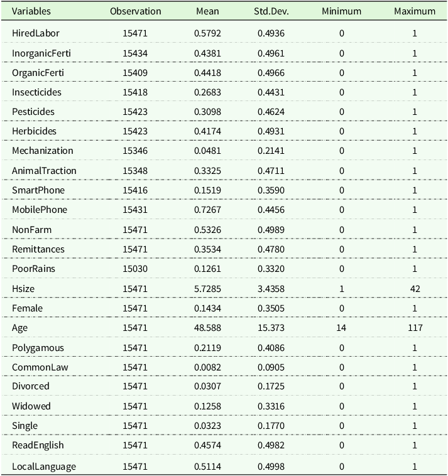
Task: Click the Std.Dev. column header
Action: pyautogui.click(x=271, y=11)
